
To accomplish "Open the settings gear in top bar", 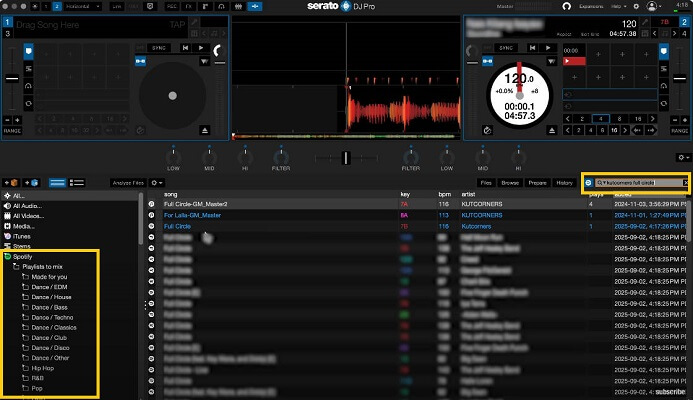I will [x=636, y=6].
